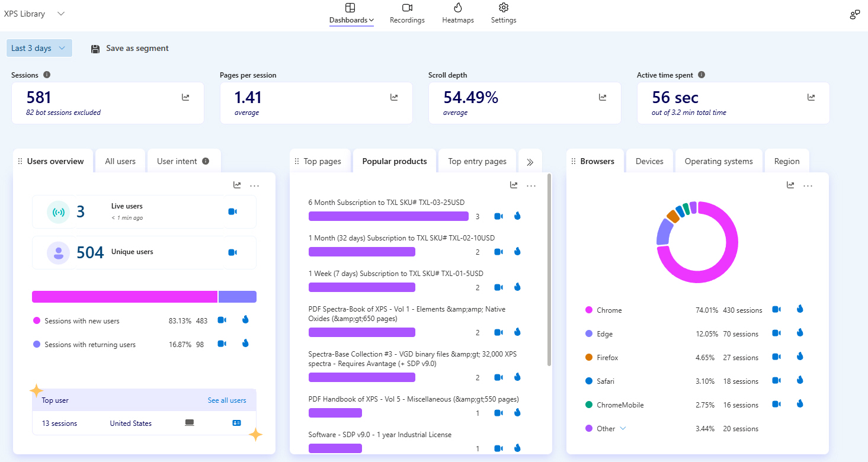Open heatmap for 6 Month Subscription product
This screenshot has width=868, height=462.
tap(517, 216)
